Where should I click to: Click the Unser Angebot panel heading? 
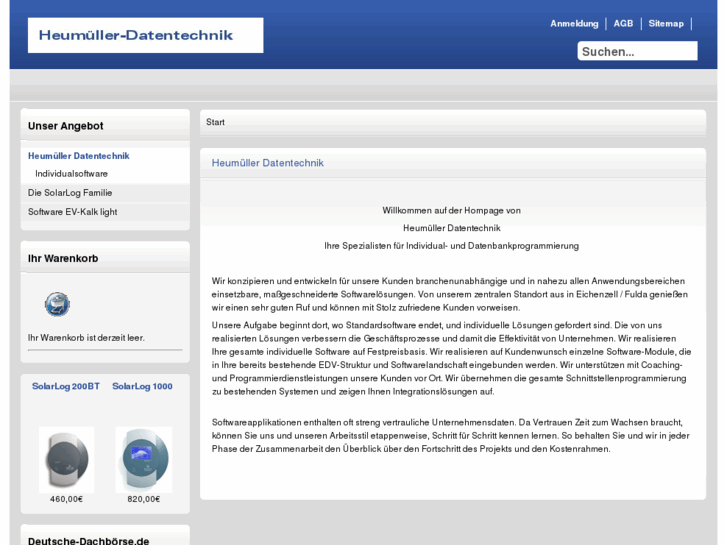[x=65, y=126]
